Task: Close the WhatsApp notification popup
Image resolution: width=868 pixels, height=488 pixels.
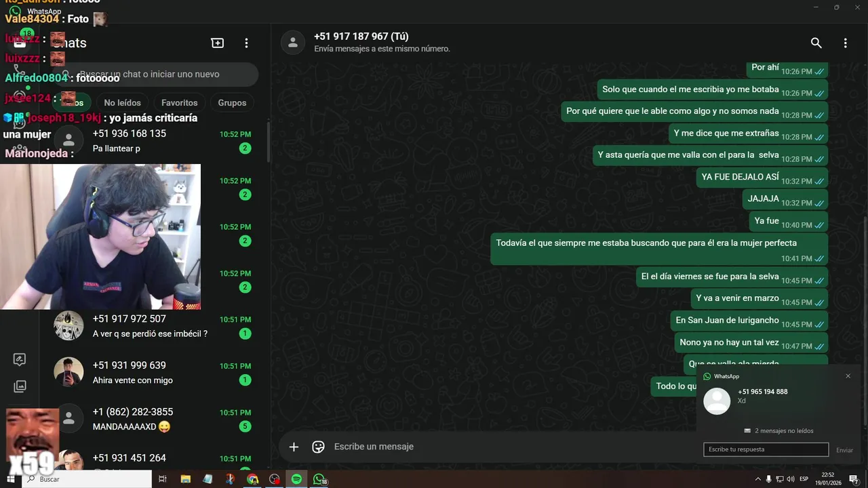Action: pyautogui.click(x=848, y=376)
